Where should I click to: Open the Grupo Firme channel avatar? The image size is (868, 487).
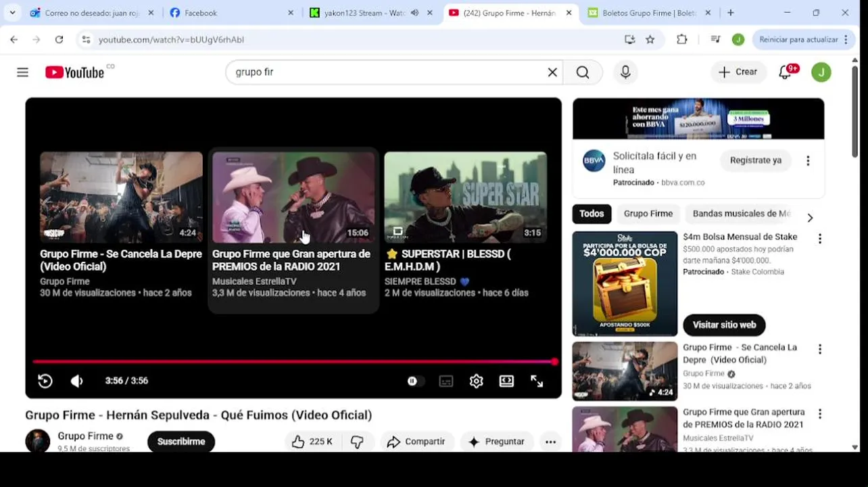[38, 440]
